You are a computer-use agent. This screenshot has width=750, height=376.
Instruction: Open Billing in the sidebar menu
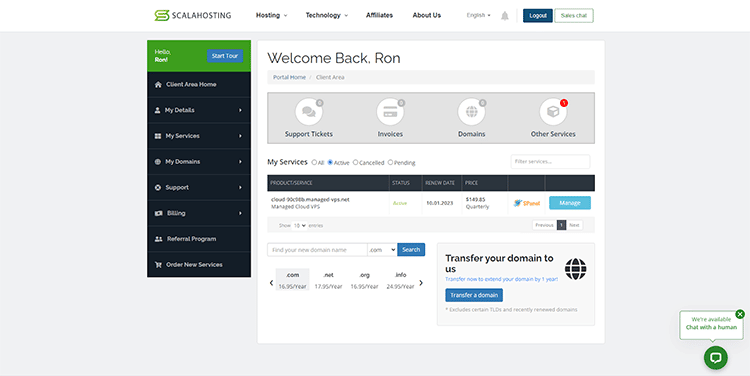(x=199, y=213)
